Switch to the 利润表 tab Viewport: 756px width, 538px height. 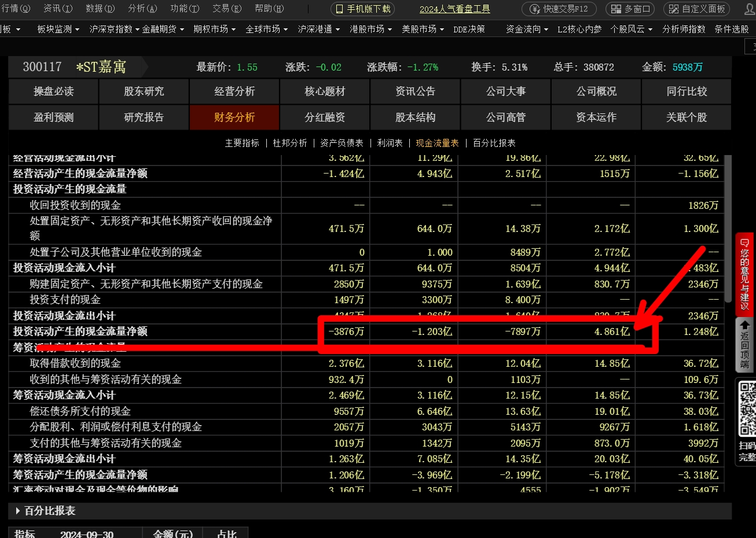389,142
